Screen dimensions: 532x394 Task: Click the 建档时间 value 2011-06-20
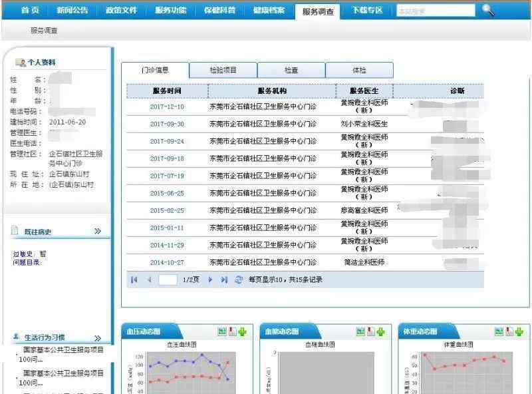pos(68,122)
